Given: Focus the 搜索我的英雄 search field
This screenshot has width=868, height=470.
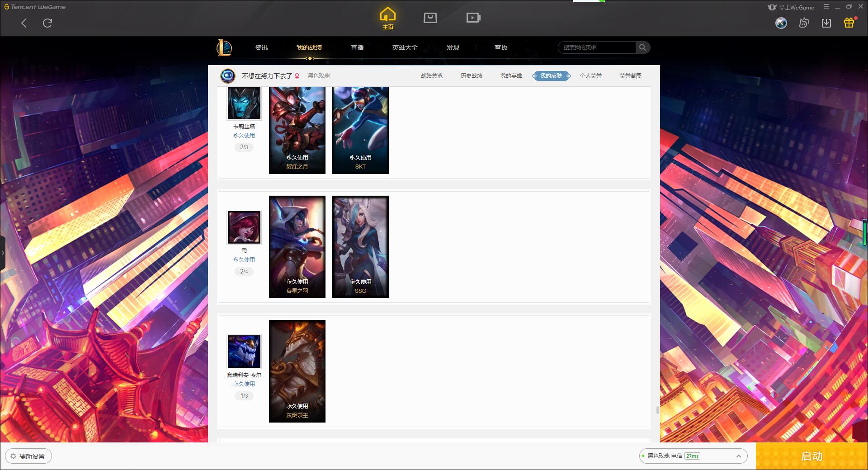Looking at the screenshot, I should tap(597, 47).
